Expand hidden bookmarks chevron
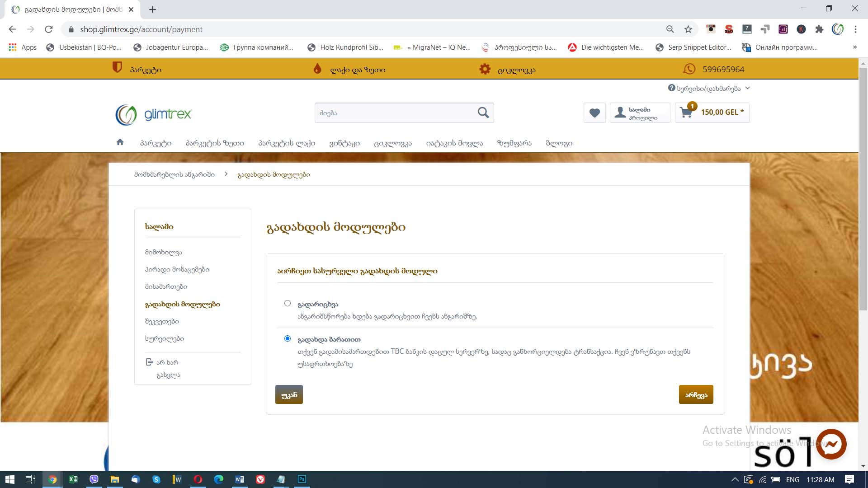 coord(854,47)
